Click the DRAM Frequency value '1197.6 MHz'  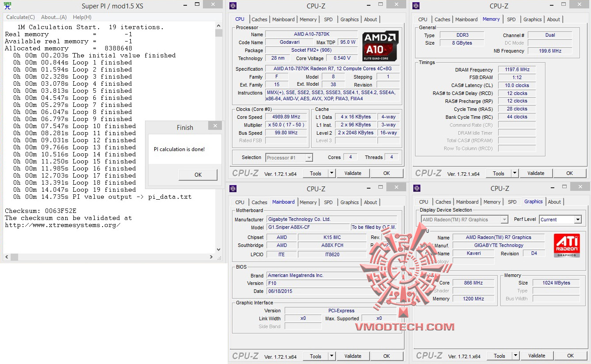(x=517, y=70)
